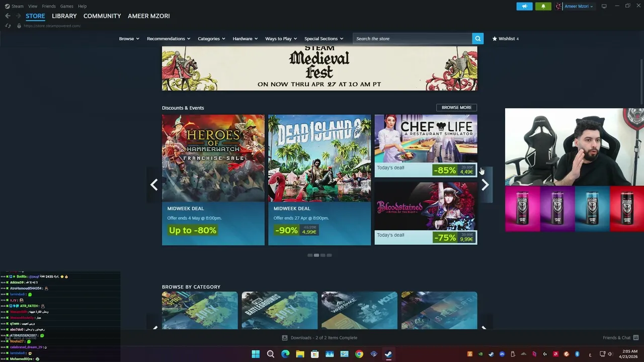Open the Friends & Chat icon
644x362 pixels.
[636, 337]
